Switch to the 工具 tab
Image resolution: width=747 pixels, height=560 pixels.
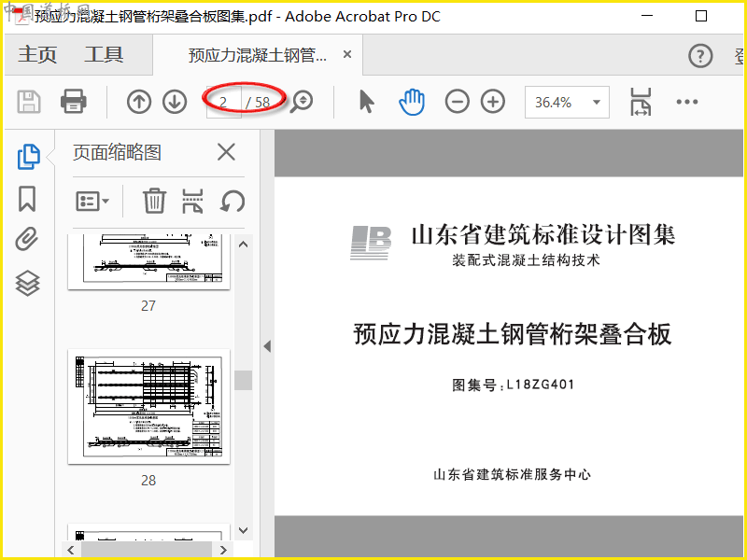[x=104, y=55]
